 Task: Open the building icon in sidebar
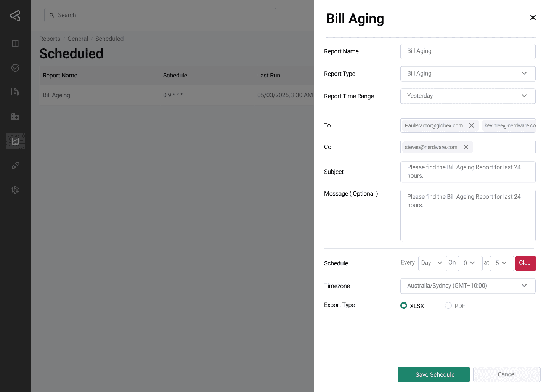pyautogui.click(x=15, y=117)
